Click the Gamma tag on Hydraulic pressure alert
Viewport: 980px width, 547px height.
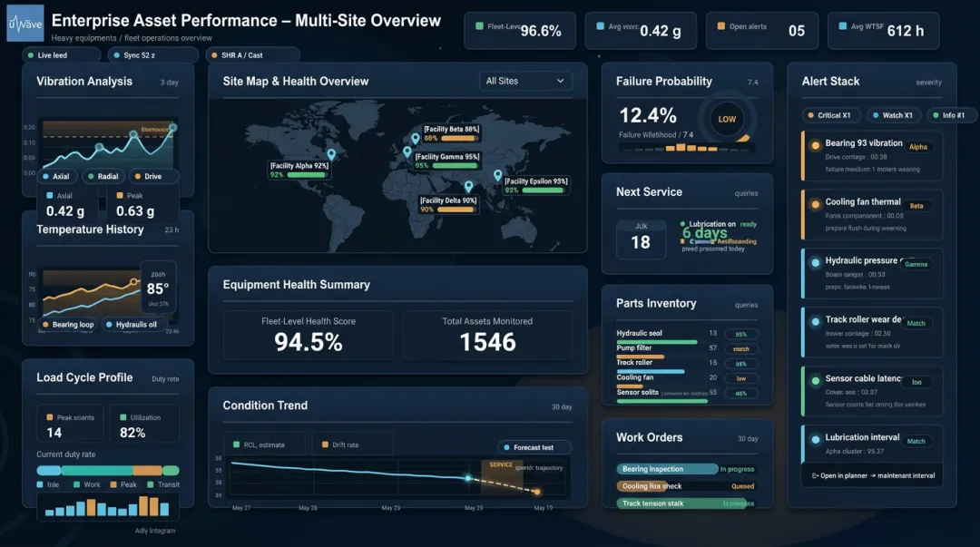tap(916, 265)
